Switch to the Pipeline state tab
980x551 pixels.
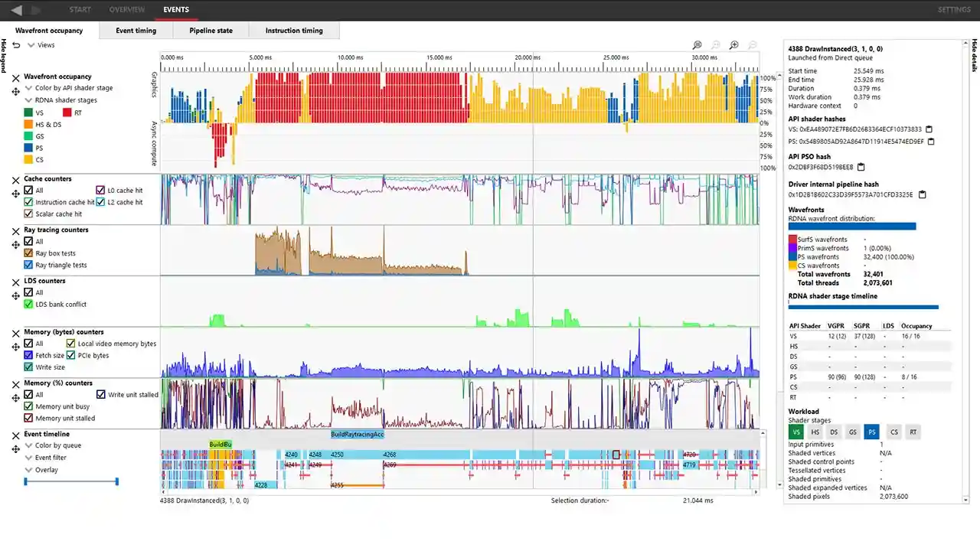[x=211, y=31]
